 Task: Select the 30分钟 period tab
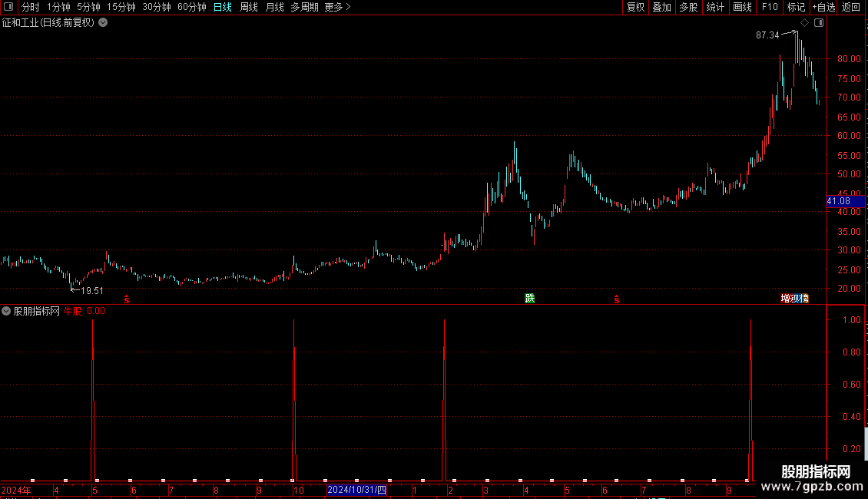point(157,7)
